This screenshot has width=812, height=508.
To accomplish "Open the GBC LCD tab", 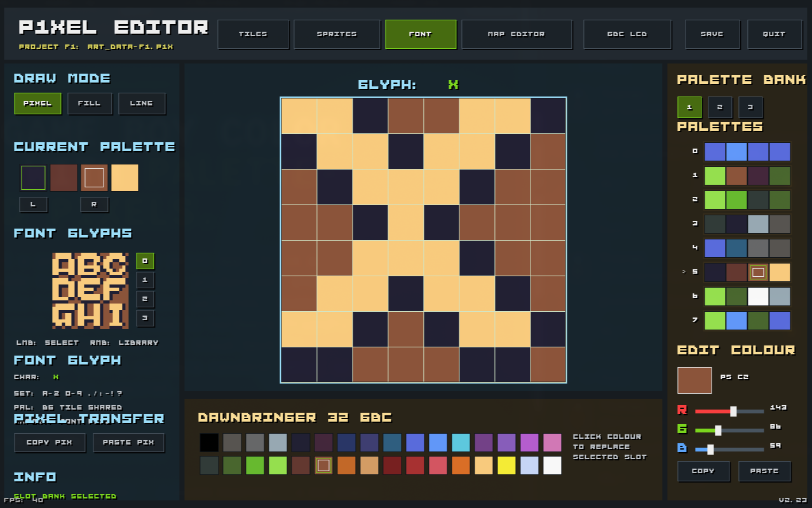I will (x=627, y=34).
